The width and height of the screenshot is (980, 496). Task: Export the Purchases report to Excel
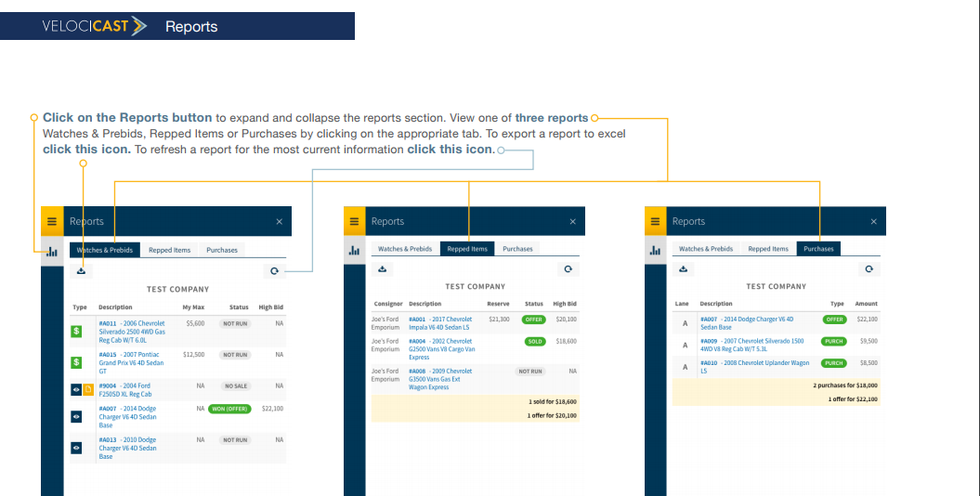[x=684, y=269]
